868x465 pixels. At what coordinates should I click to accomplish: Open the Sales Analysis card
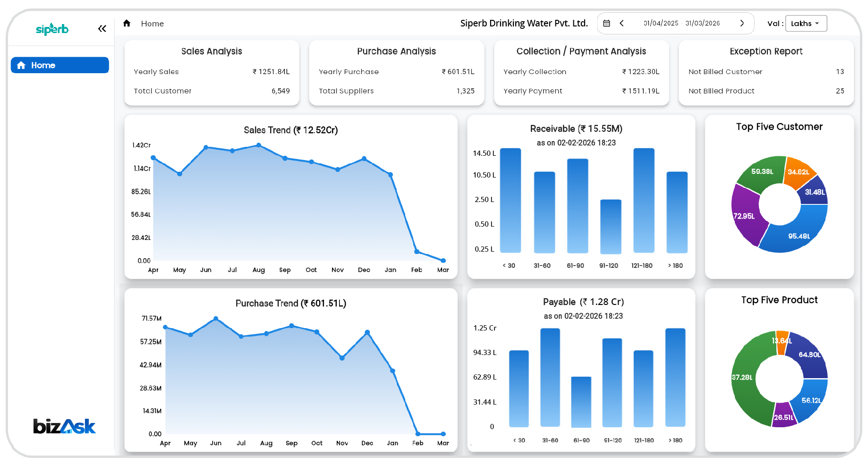pos(212,73)
